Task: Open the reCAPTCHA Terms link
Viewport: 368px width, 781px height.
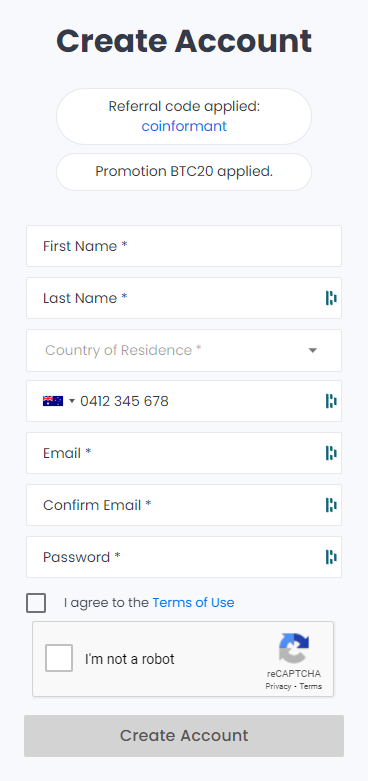Action: (311, 686)
